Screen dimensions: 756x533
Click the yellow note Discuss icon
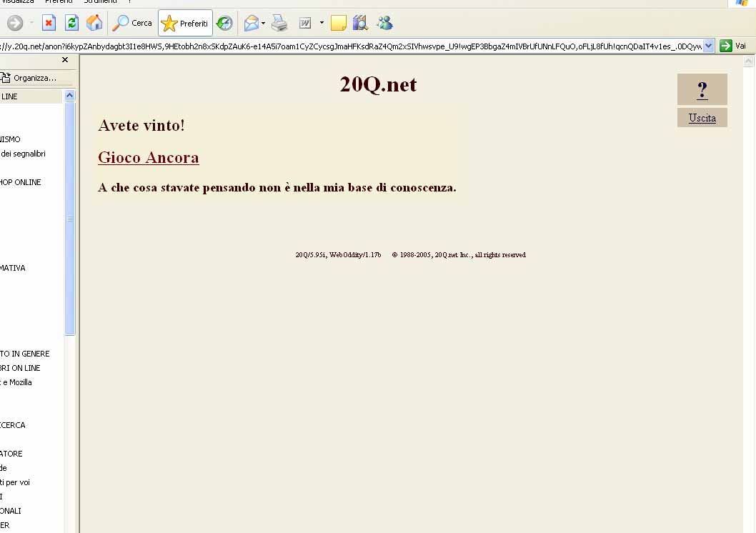pyautogui.click(x=339, y=23)
